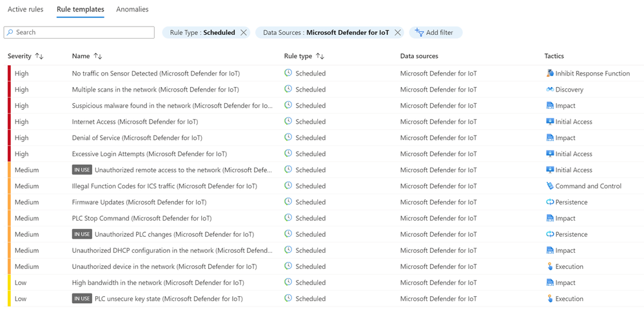Sort by Rule type column arrows
This screenshot has height=309, width=644.
(x=320, y=57)
